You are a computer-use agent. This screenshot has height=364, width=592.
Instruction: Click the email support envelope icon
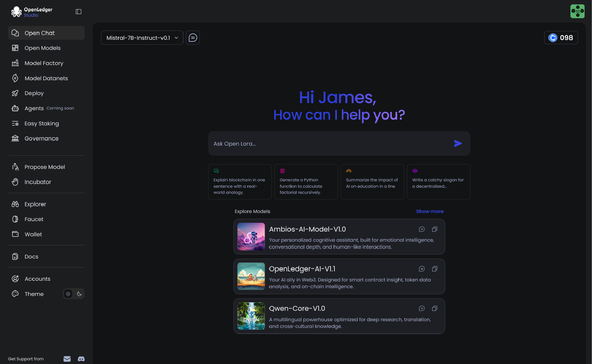(x=67, y=359)
